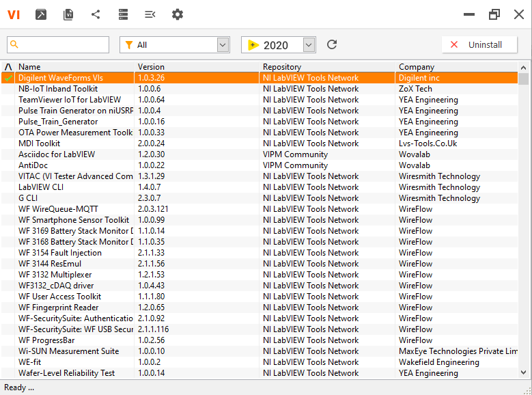532x395 pixels.
Task: Select Asciidoc for LabVIEW package
Action: pos(260,154)
